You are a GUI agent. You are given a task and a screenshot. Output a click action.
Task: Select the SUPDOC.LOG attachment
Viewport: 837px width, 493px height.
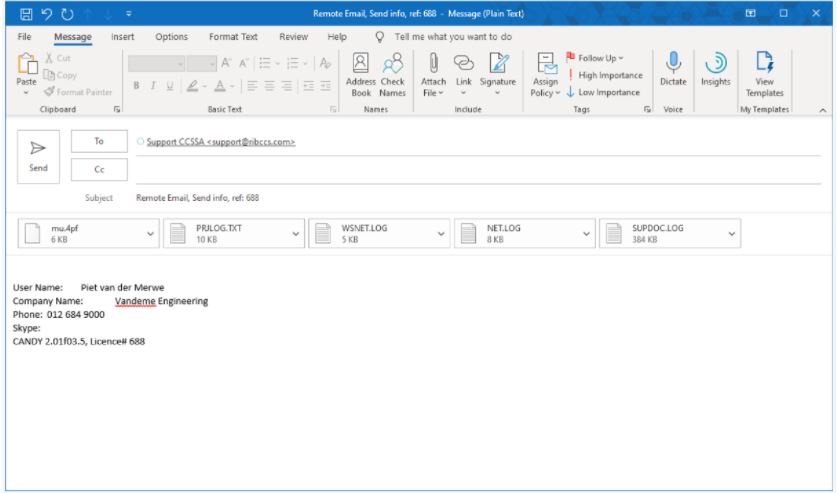point(670,234)
